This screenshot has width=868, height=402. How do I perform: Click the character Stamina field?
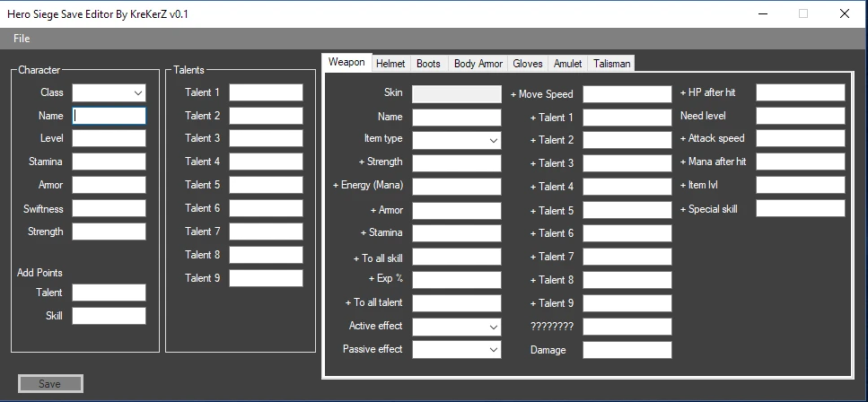[109, 162]
